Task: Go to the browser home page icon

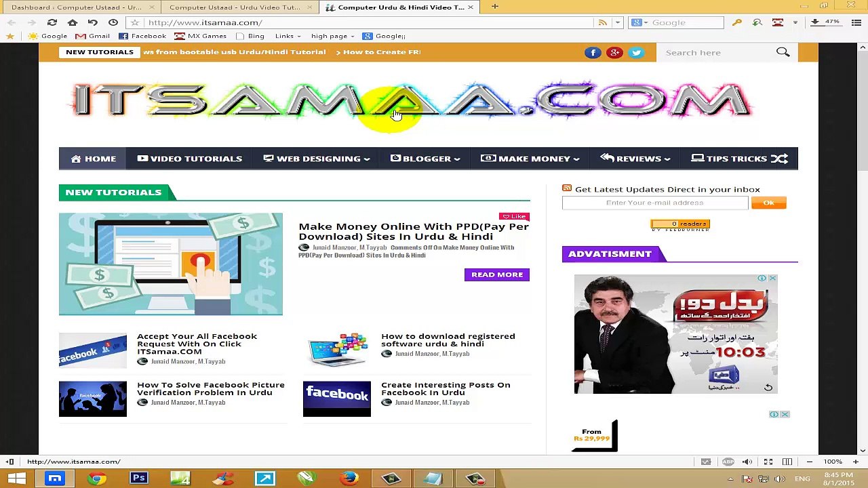Action: coord(73,22)
